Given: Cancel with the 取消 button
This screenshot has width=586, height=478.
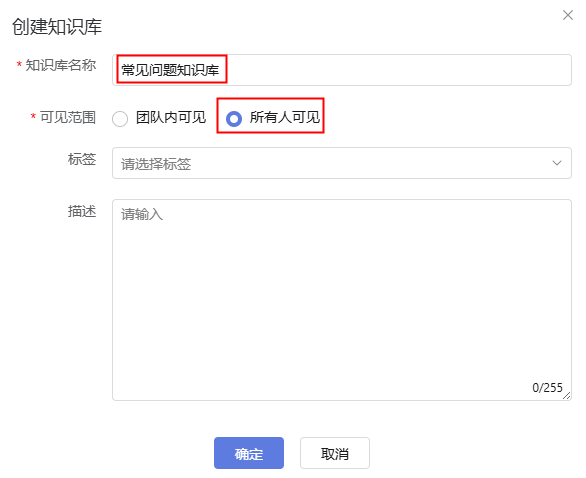Looking at the screenshot, I should point(335,453).
